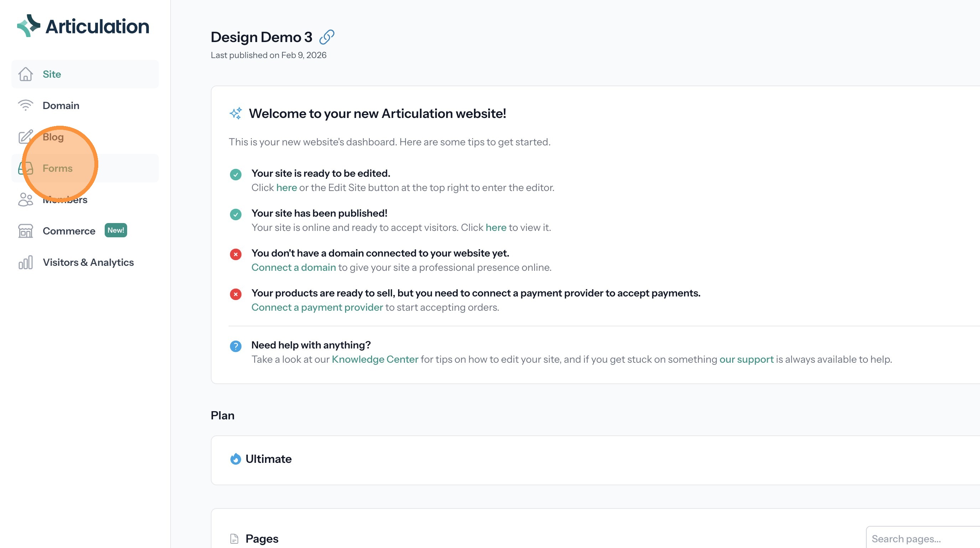Click the Connect a domain link
This screenshot has height=548, width=980.
tap(293, 268)
